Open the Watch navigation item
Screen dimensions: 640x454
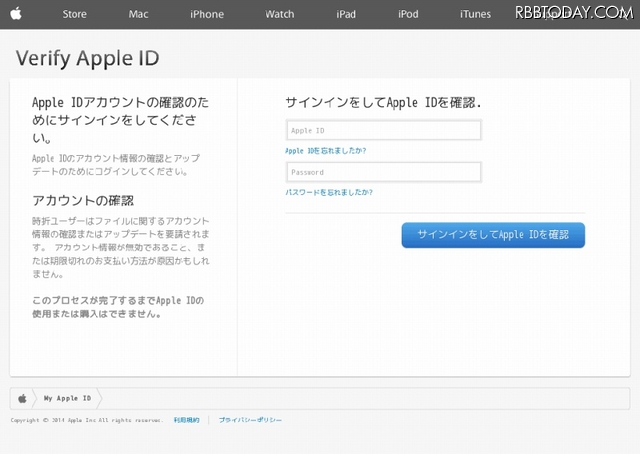pos(280,14)
